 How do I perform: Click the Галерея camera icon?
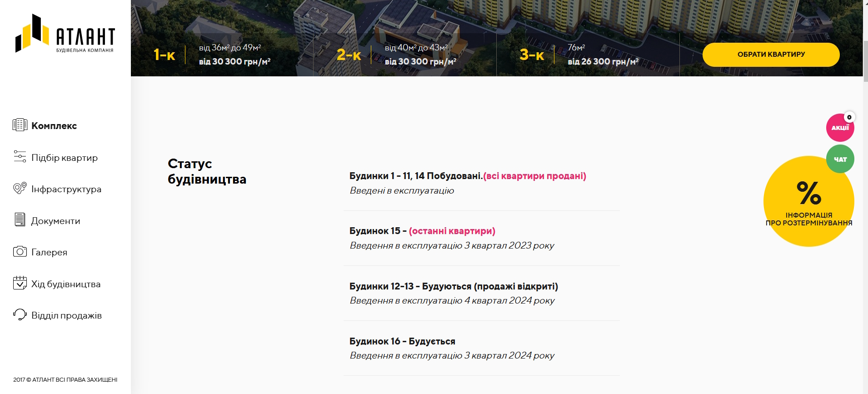pyautogui.click(x=20, y=251)
